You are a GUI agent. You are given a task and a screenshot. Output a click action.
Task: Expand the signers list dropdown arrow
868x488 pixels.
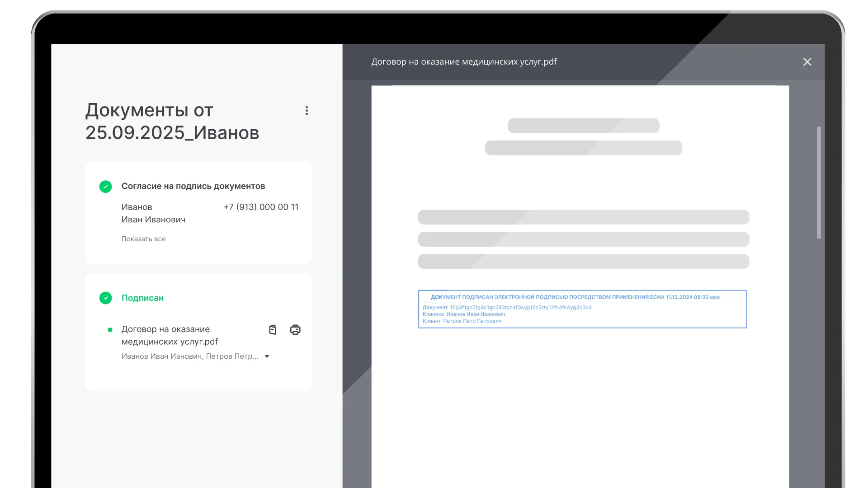pos(267,357)
